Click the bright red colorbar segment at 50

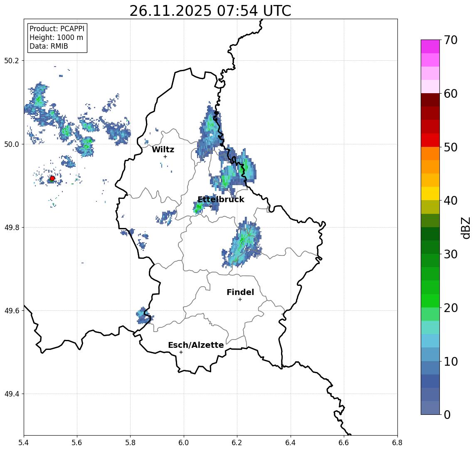pyautogui.click(x=430, y=140)
